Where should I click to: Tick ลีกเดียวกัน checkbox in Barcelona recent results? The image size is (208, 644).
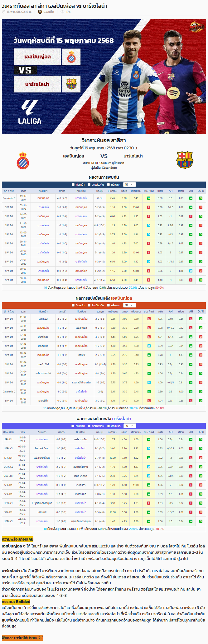(x=89, y=426)
